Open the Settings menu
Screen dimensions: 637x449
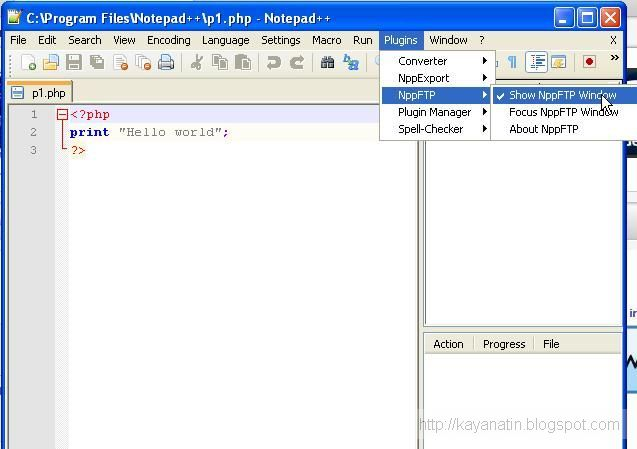click(x=281, y=40)
